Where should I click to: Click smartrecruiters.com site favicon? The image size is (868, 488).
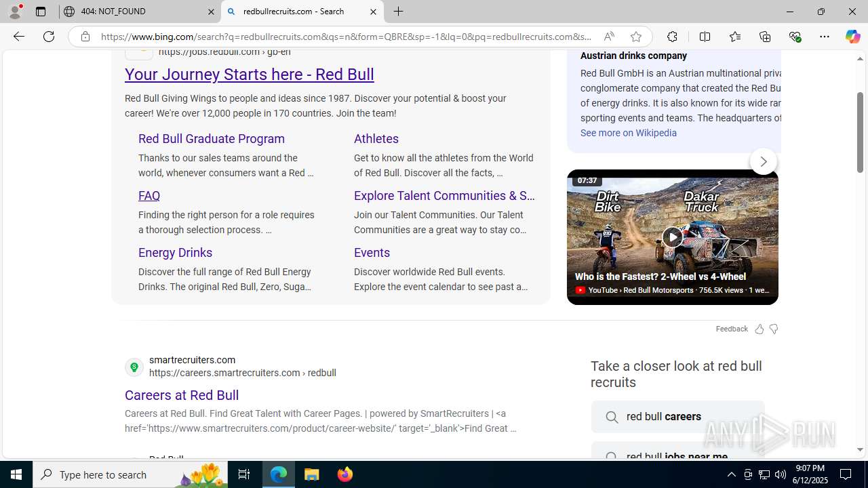(134, 367)
